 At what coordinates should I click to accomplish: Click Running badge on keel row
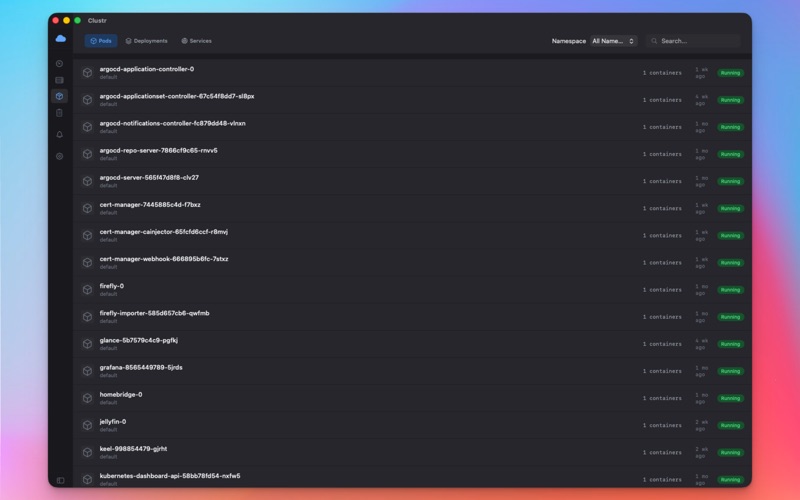pos(730,453)
